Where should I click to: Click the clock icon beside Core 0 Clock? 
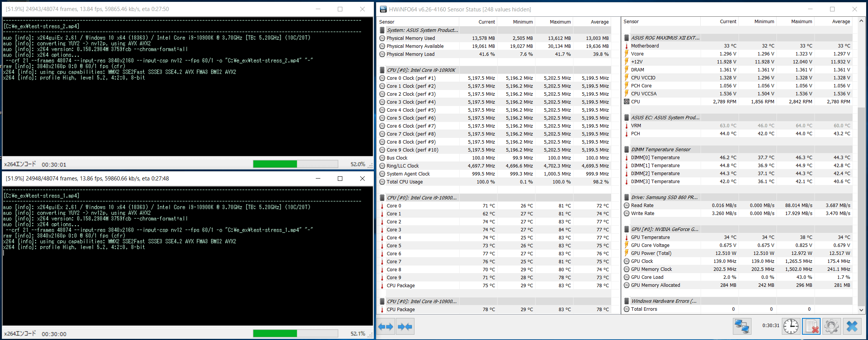click(x=382, y=78)
